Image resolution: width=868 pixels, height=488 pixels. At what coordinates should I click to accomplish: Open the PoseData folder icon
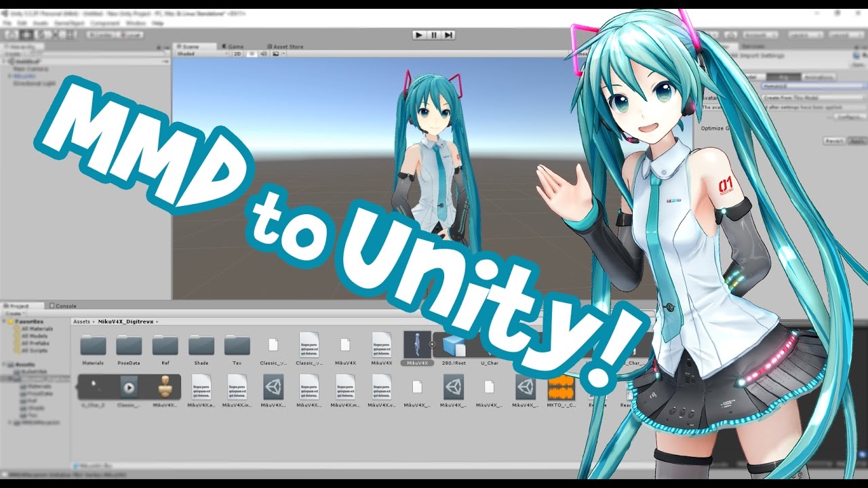click(129, 345)
